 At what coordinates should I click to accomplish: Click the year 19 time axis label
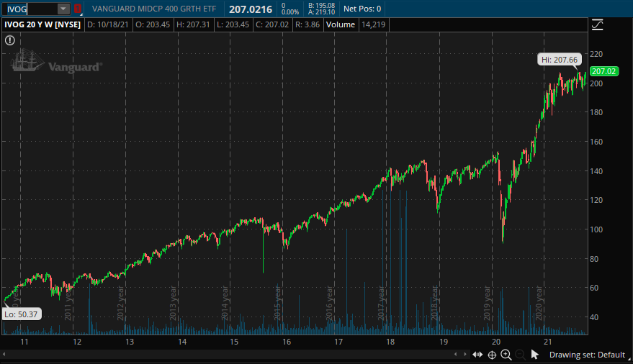[444, 342]
